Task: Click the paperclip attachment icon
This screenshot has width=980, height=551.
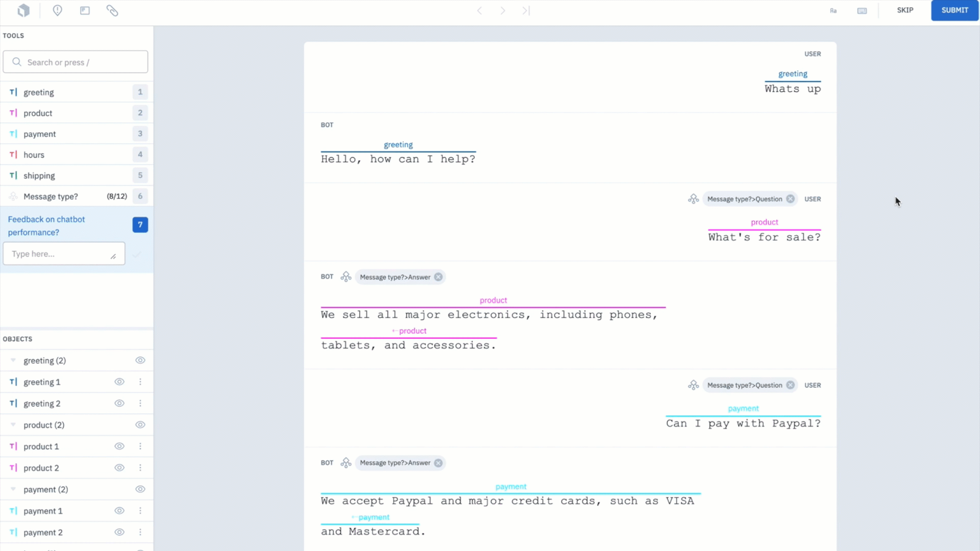Action: [x=112, y=11]
